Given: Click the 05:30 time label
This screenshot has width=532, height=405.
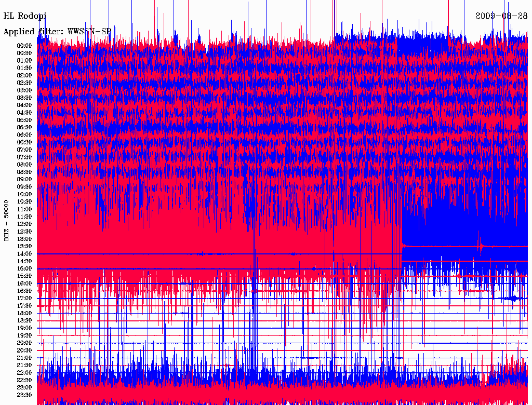Looking at the screenshot, I should pyautogui.click(x=24, y=128).
